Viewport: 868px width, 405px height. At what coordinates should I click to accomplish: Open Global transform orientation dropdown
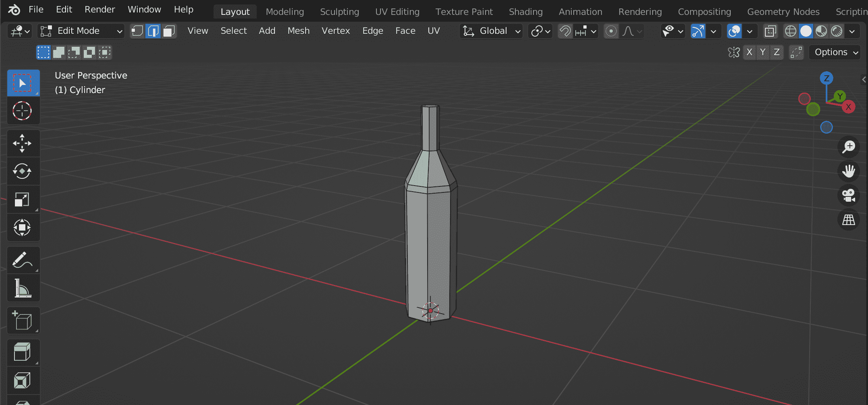pos(491,31)
